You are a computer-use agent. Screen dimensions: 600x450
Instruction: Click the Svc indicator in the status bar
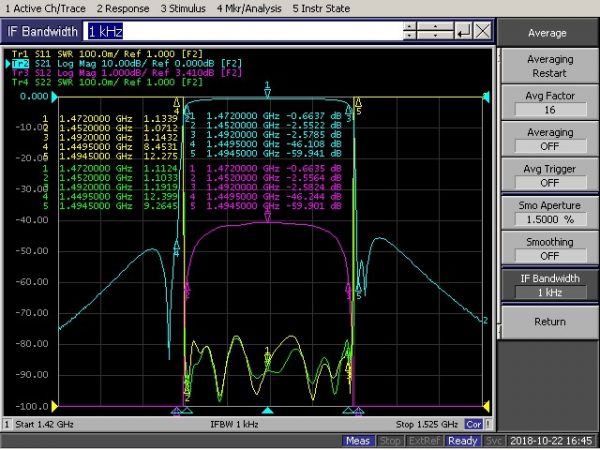[x=493, y=441]
